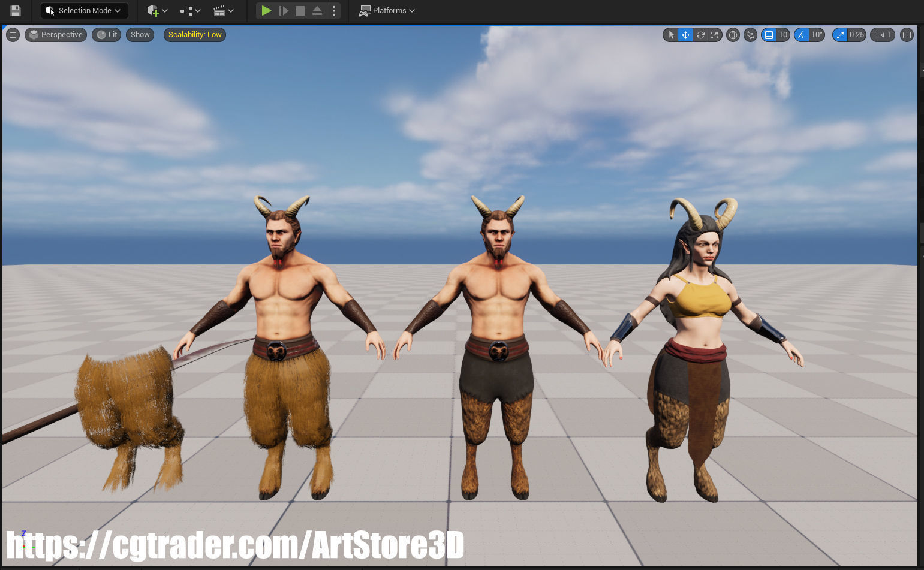
Task: Click the Scalability: Low warning button
Action: [195, 35]
